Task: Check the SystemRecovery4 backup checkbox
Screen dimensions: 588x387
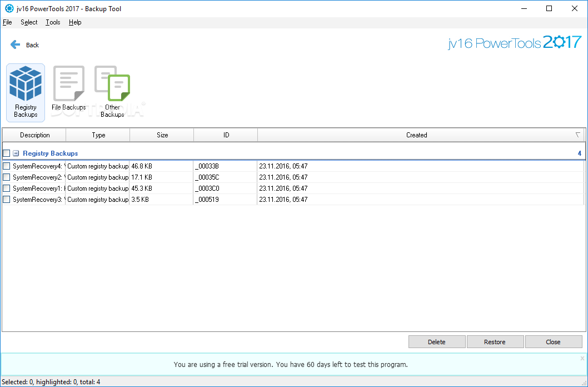Action: (6, 166)
